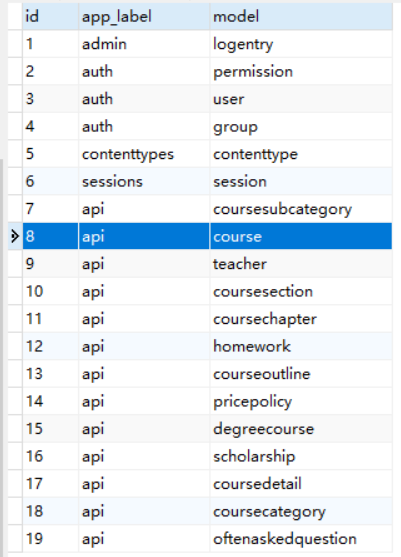This screenshot has height=557, width=401.
Task: Select the scholarship cell
Action: tap(301, 456)
